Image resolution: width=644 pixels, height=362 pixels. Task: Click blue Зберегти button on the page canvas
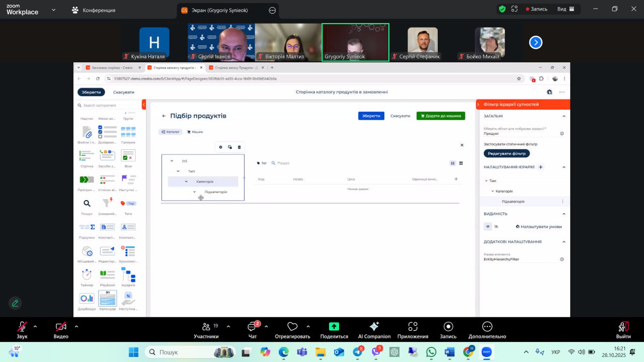point(371,116)
